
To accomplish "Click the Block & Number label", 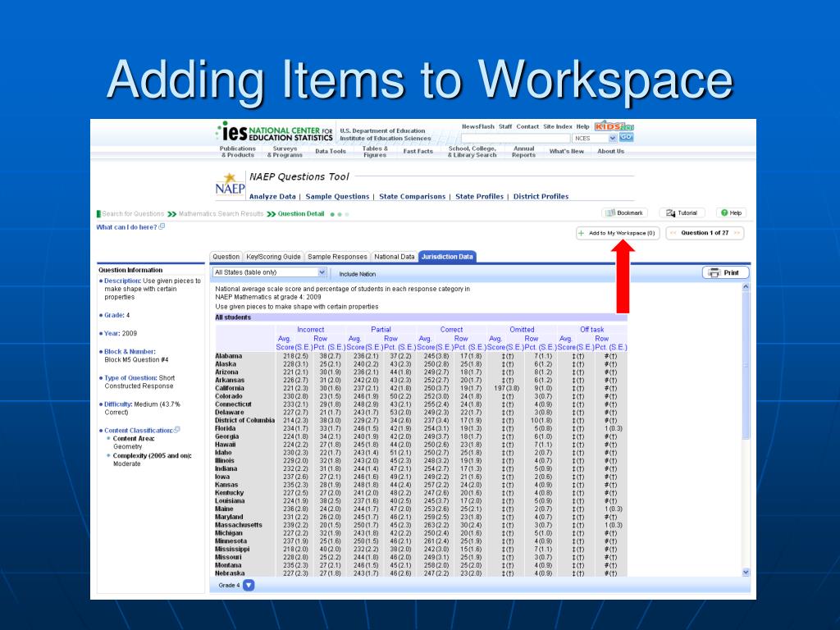I will pyautogui.click(x=130, y=351).
